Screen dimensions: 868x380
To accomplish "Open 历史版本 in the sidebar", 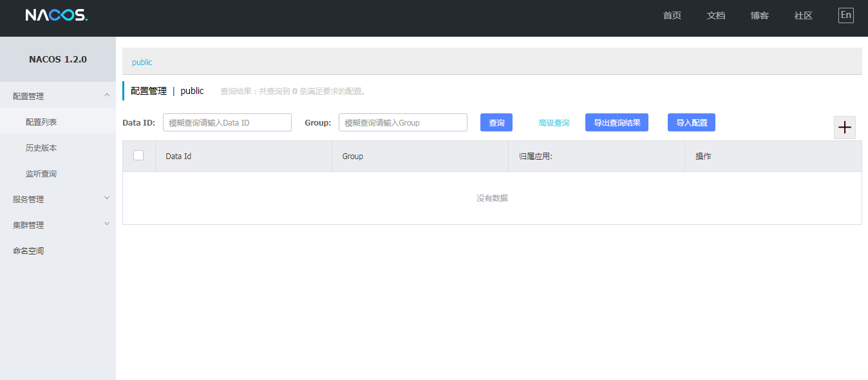I will tap(41, 147).
